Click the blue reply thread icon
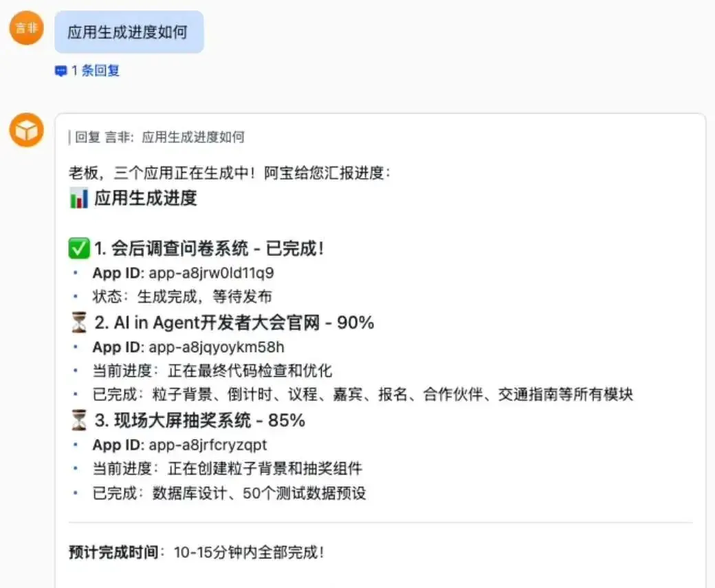Viewport: 715px width, 588px height. [x=61, y=71]
